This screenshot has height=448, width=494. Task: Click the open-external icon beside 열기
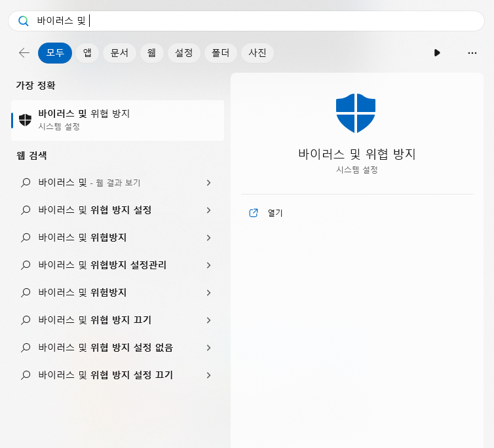254,213
